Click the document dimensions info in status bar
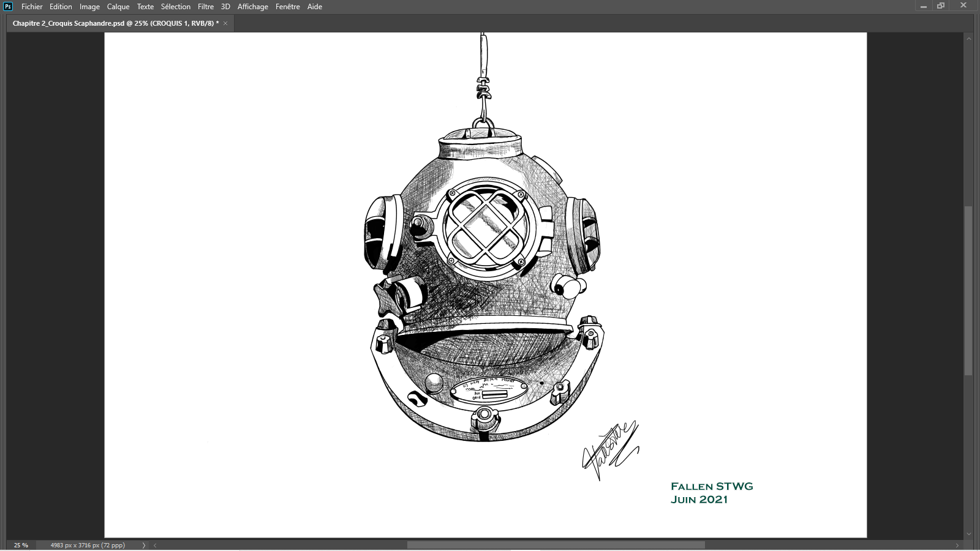This screenshot has width=980, height=551. [x=88, y=545]
